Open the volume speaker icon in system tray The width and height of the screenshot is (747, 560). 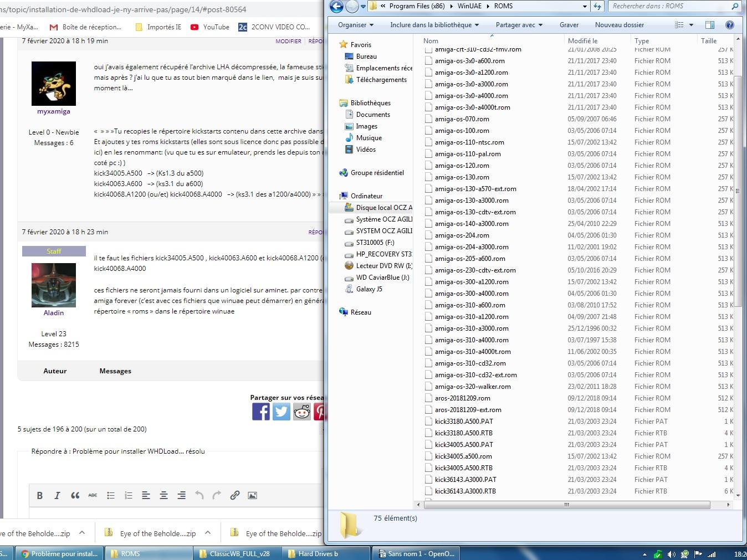coord(672,554)
